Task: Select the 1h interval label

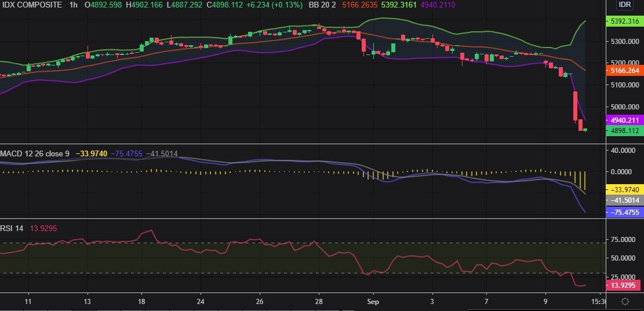Action: tap(72, 5)
